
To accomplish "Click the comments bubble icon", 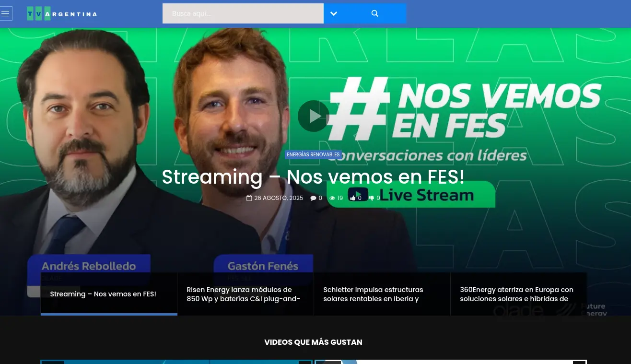I will click(313, 198).
